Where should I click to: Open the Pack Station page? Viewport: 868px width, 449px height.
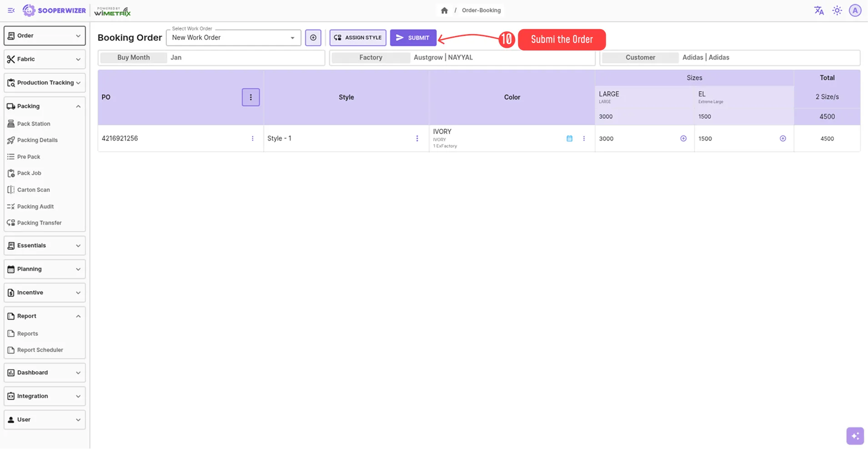pyautogui.click(x=33, y=123)
